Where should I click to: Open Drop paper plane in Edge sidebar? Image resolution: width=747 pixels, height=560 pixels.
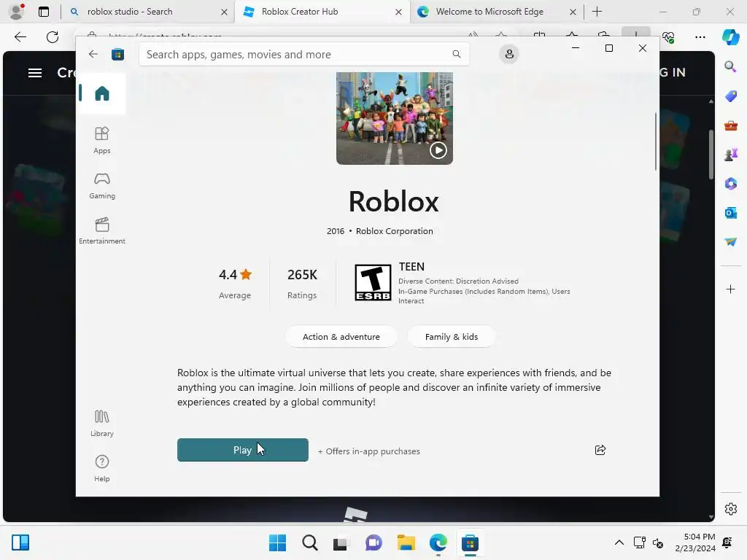730,241
